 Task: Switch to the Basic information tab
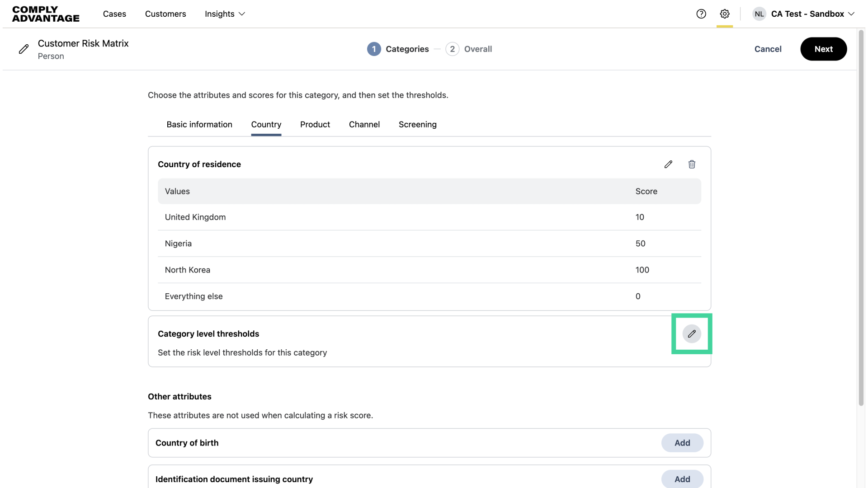click(199, 124)
